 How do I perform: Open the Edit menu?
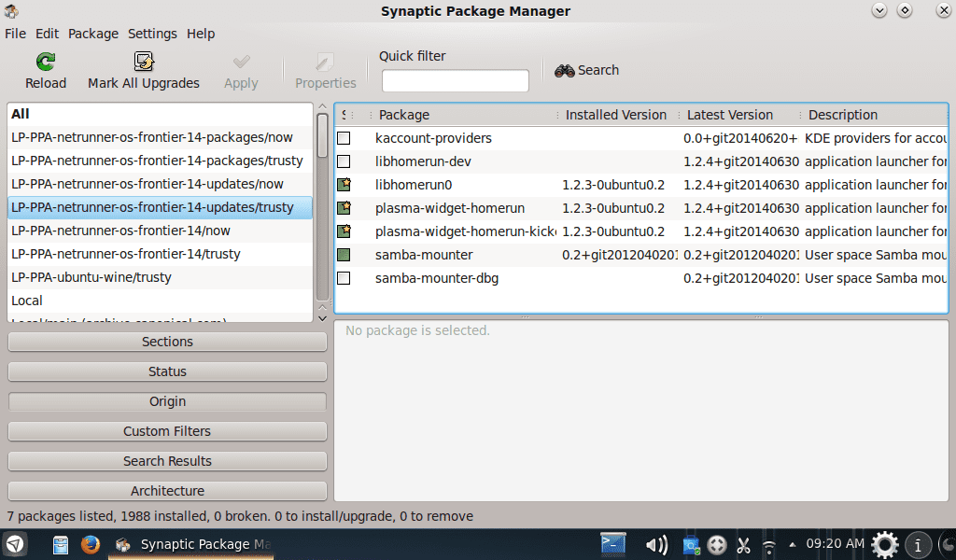pos(47,34)
